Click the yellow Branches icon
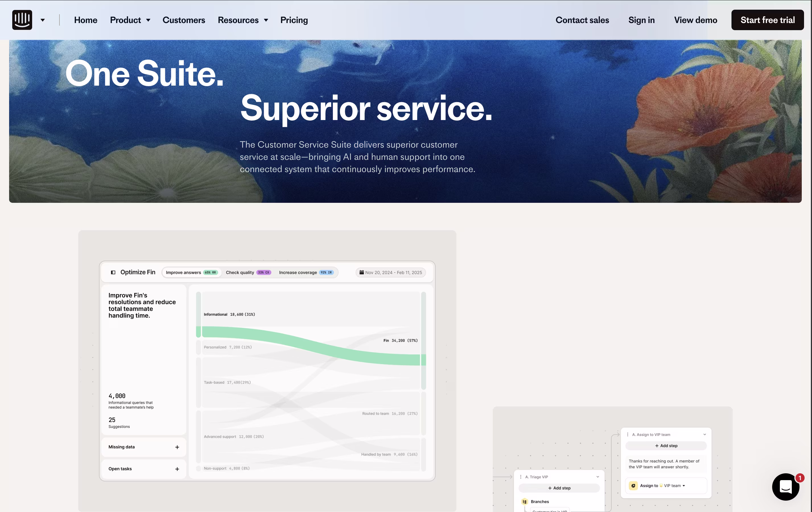The image size is (812, 512). tap(525, 501)
